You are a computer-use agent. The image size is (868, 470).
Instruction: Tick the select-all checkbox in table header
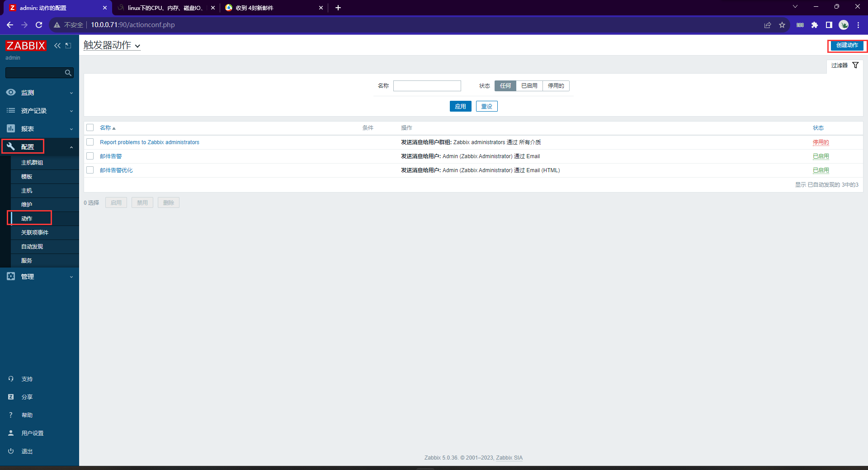pyautogui.click(x=90, y=127)
